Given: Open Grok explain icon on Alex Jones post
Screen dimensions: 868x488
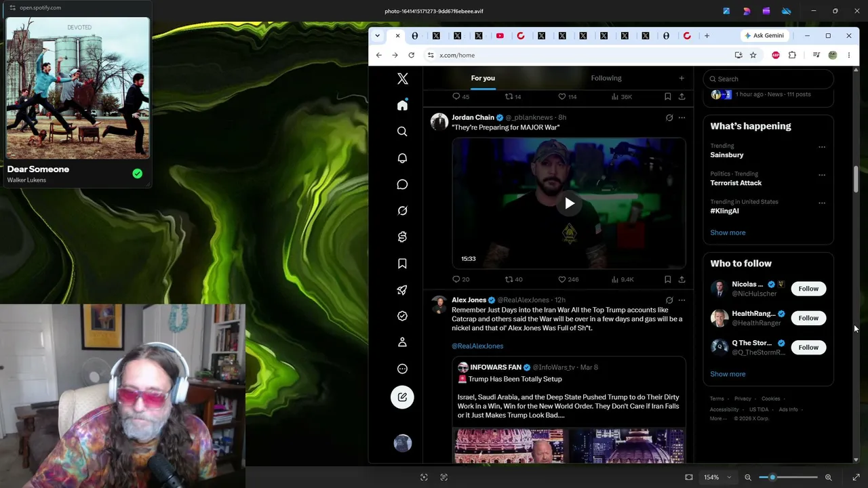Looking at the screenshot, I should pyautogui.click(x=669, y=300).
